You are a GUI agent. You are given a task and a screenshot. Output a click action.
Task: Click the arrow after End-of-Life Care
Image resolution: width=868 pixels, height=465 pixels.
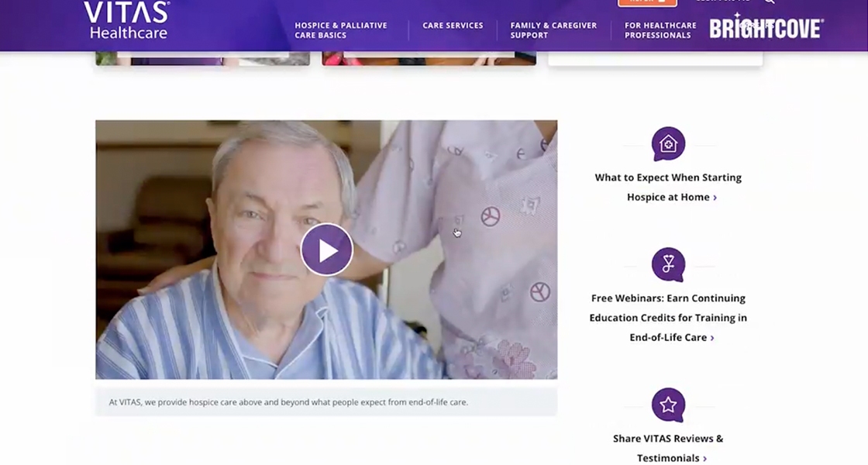point(712,338)
